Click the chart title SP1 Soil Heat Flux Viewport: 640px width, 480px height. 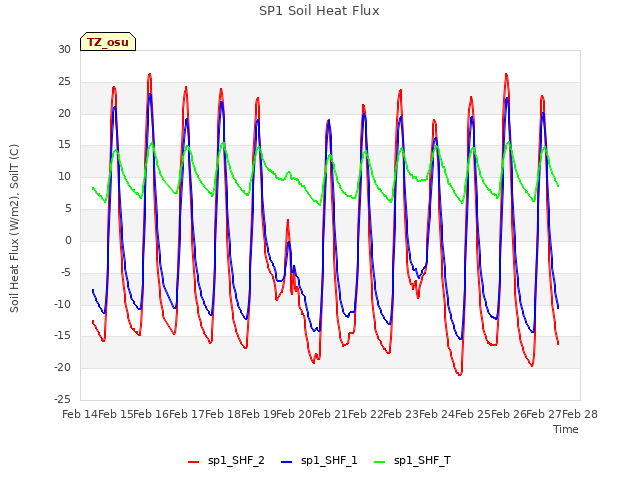click(x=319, y=11)
